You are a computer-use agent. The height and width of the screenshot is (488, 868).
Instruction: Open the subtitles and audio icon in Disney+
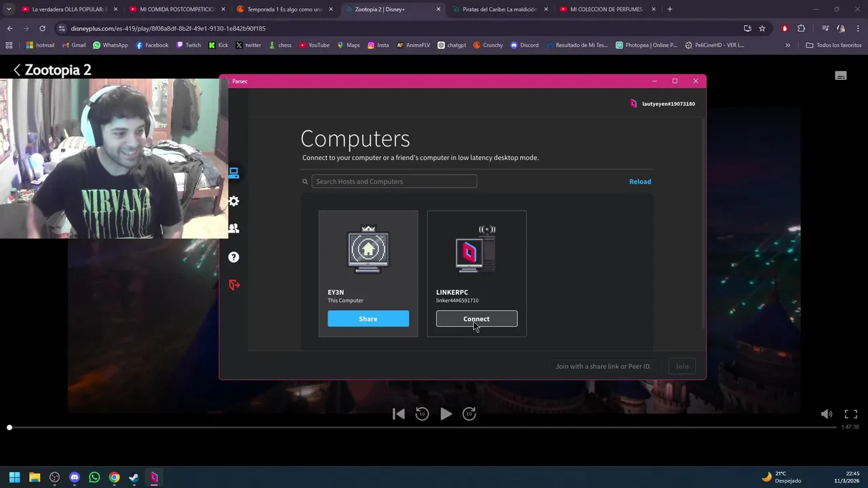[x=841, y=76]
